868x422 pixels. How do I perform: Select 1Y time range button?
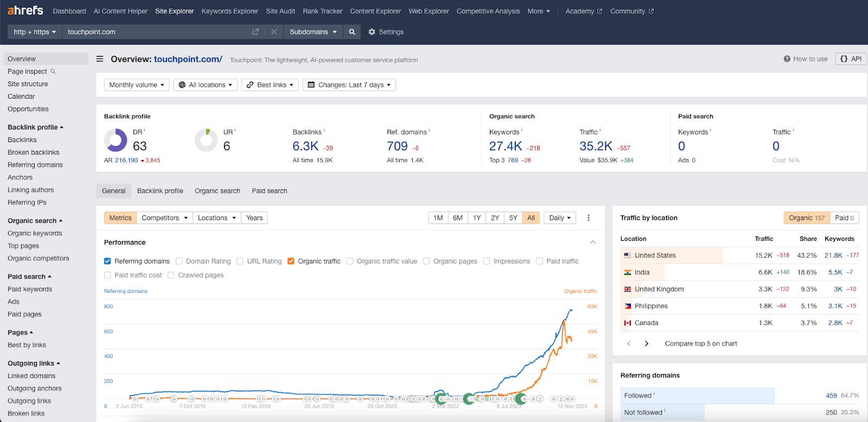pyautogui.click(x=477, y=218)
